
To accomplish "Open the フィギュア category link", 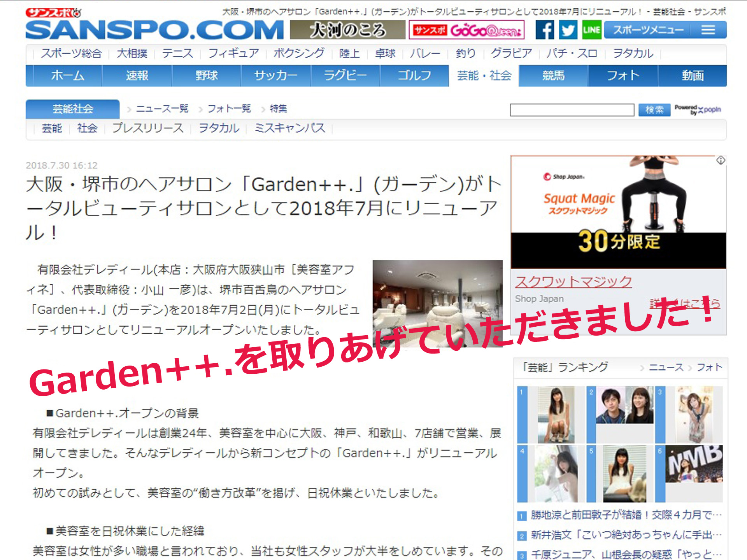I will [233, 53].
